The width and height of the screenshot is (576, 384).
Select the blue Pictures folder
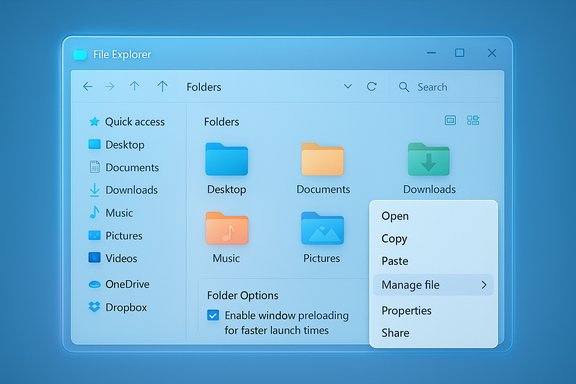tap(323, 228)
